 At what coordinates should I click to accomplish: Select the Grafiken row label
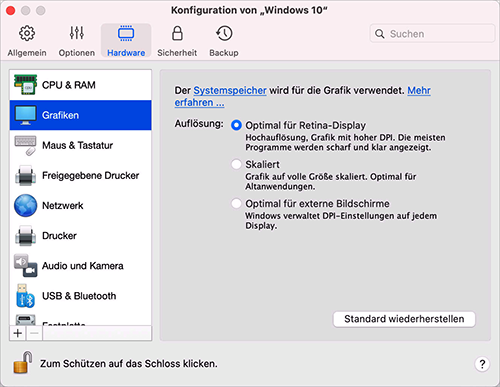point(60,115)
